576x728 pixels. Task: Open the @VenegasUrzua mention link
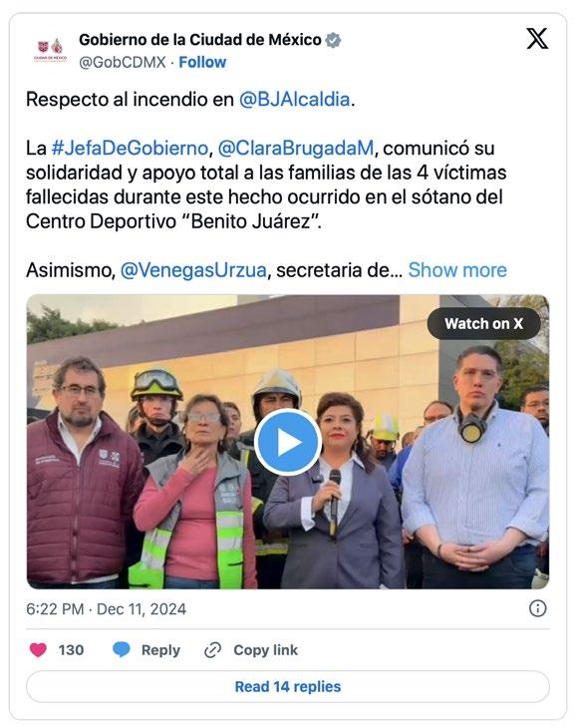click(x=193, y=270)
